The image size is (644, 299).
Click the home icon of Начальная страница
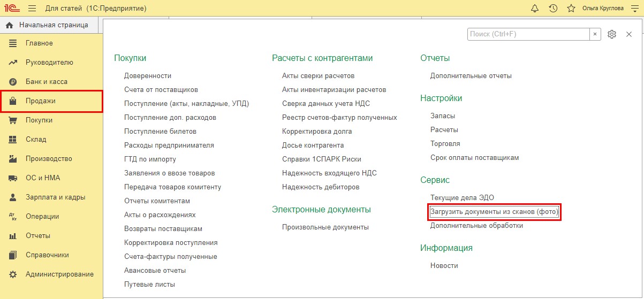click(x=9, y=25)
